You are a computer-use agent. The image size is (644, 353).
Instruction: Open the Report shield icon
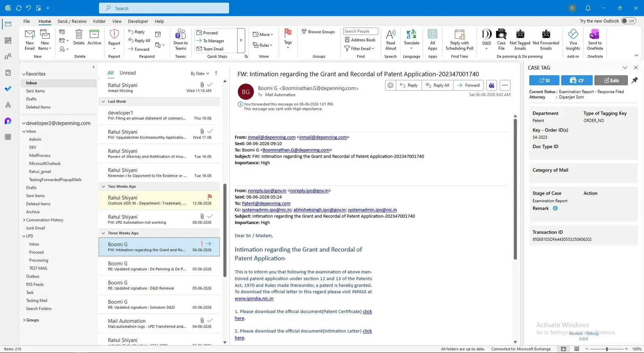click(114, 35)
